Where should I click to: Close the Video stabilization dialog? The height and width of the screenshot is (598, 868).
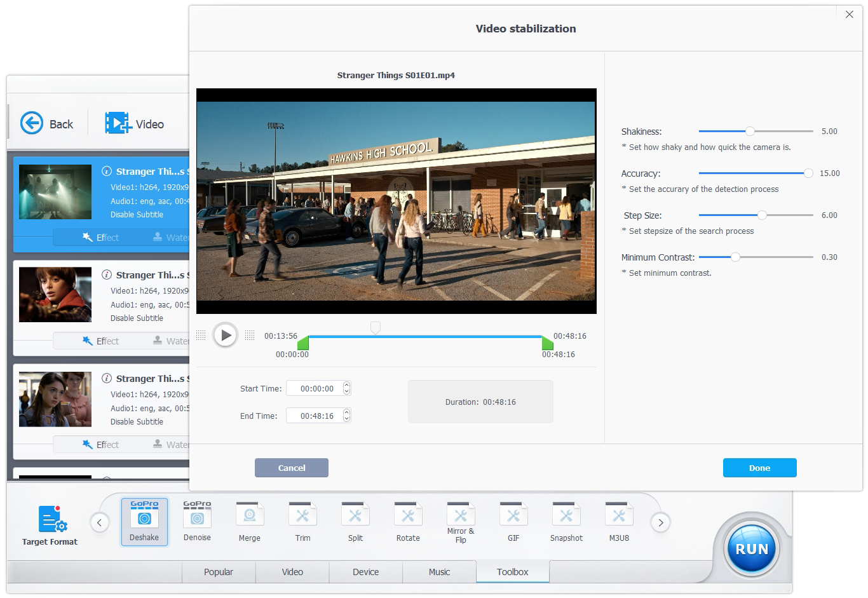[x=849, y=15]
